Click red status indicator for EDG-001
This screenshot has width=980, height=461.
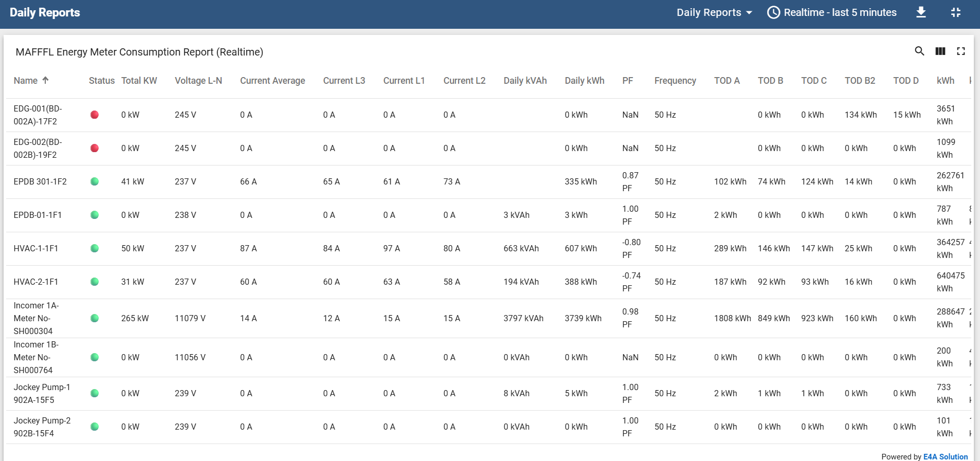coord(95,115)
